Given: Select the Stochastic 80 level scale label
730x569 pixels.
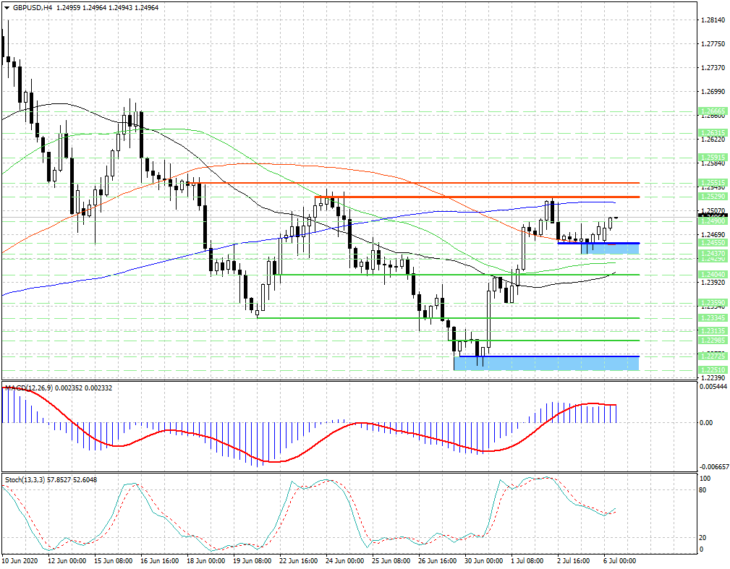Looking at the screenshot, I should coord(703,490).
